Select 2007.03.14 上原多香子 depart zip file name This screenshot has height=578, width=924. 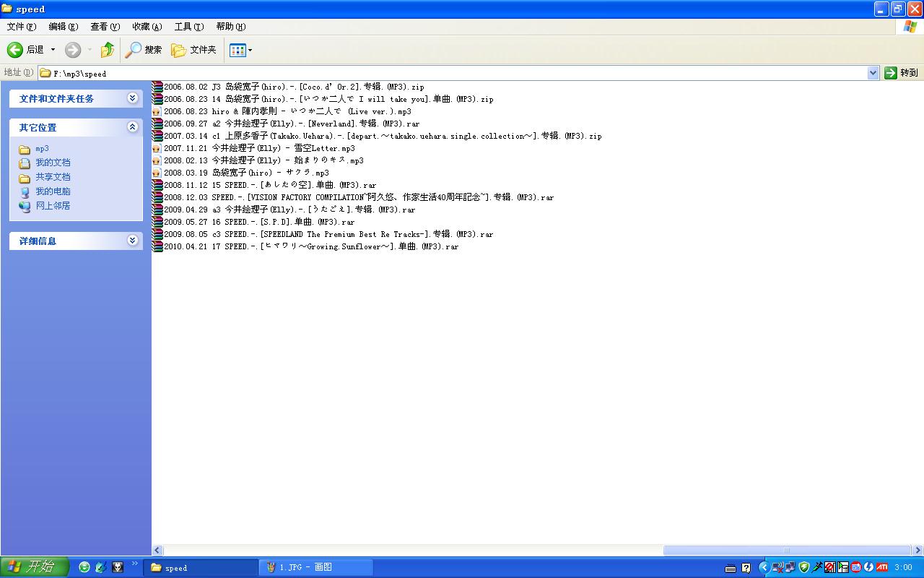click(x=383, y=136)
